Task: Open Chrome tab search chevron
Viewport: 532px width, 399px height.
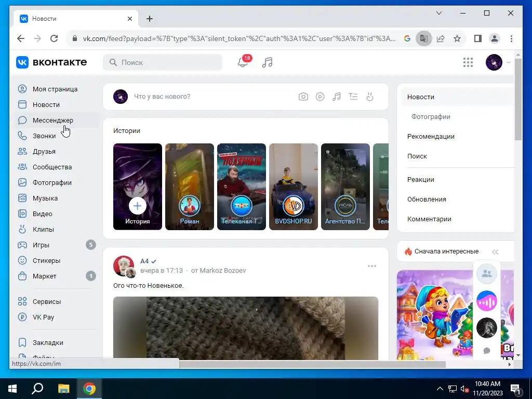Action: (x=438, y=13)
